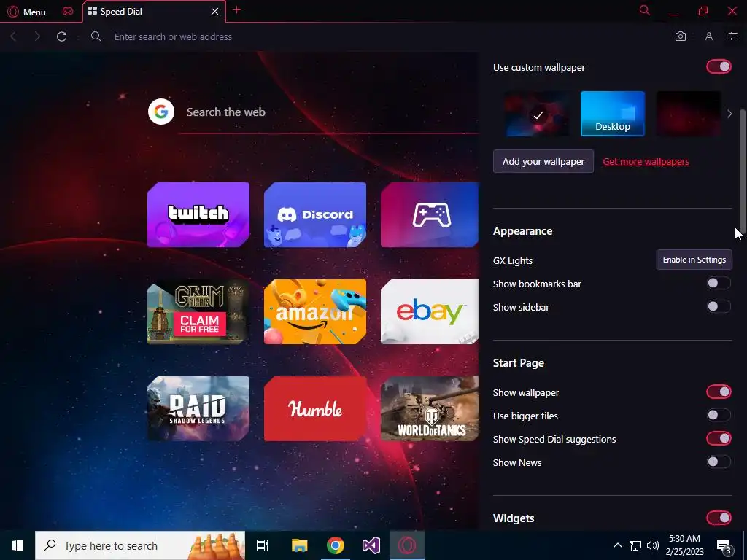Show next wallpapers with arrow
747x560 pixels.
click(x=729, y=114)
